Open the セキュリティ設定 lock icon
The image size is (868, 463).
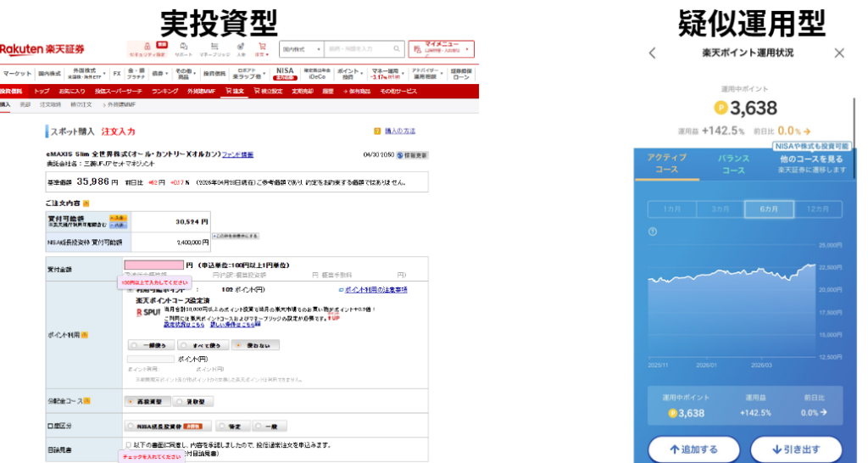pyautogui.click(x=147, y=47)
